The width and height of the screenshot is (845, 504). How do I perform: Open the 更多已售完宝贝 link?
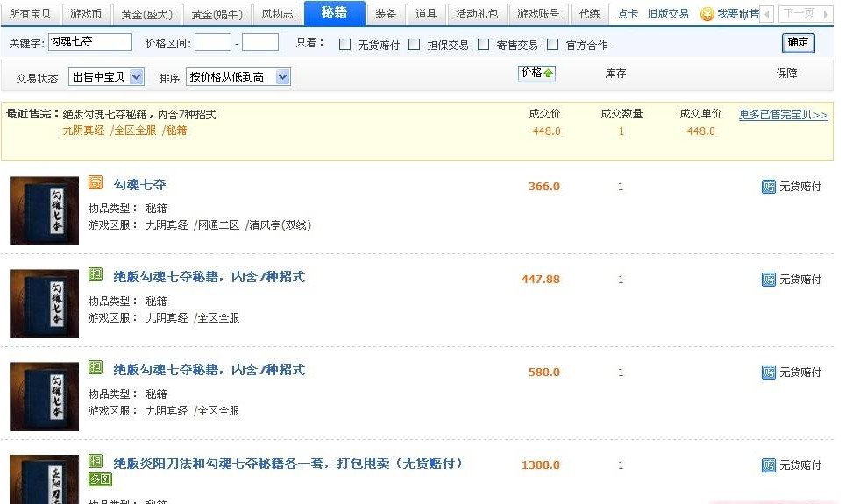(783, 115)
